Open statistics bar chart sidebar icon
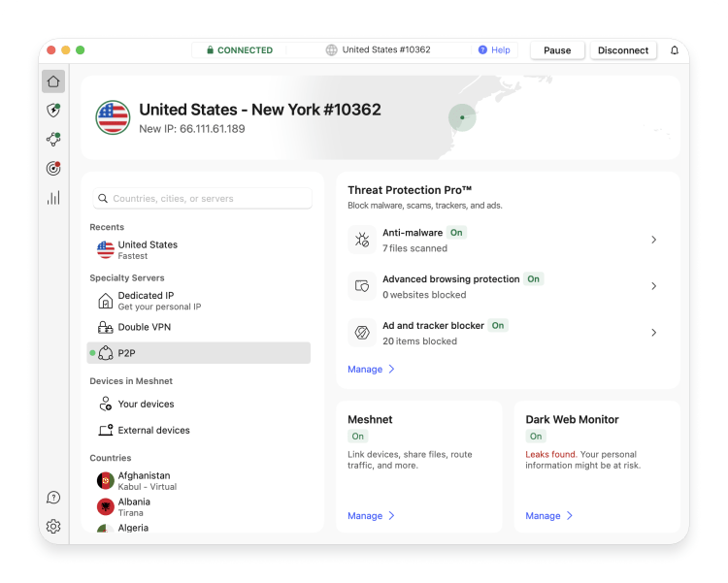The image size is (728, 583). pyautogui.click(x=53, y=197)
